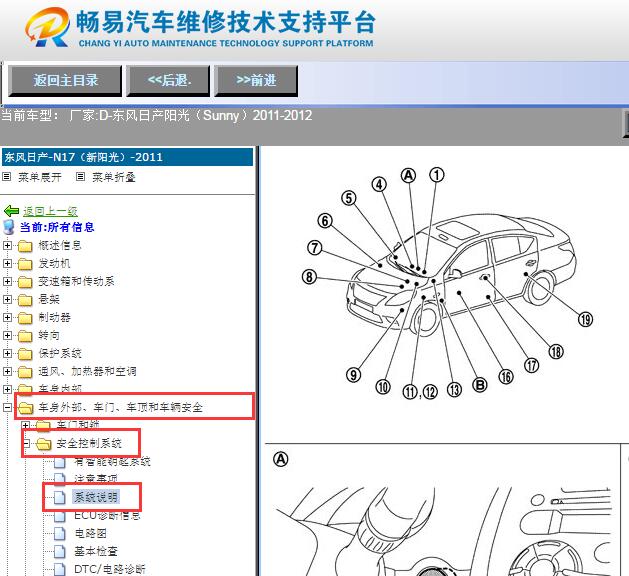Screen dimensions: 629x576
Task: Expand the 车门和锁 subfolder node
Action: [x=26, y=425]
